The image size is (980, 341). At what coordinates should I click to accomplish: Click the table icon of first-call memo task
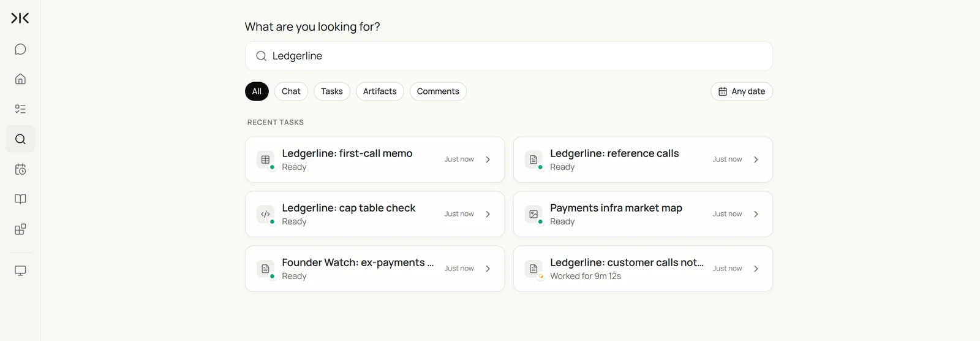coord(265,159)
